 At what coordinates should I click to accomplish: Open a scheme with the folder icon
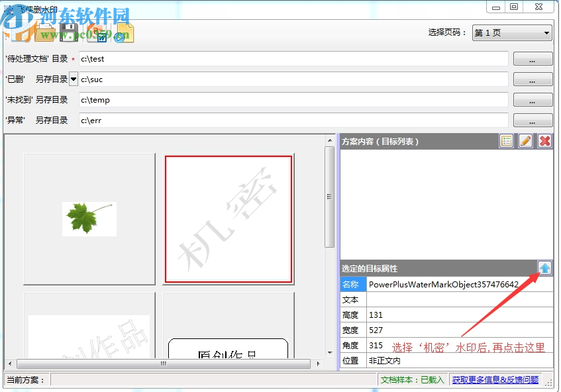tap(45, 33)
